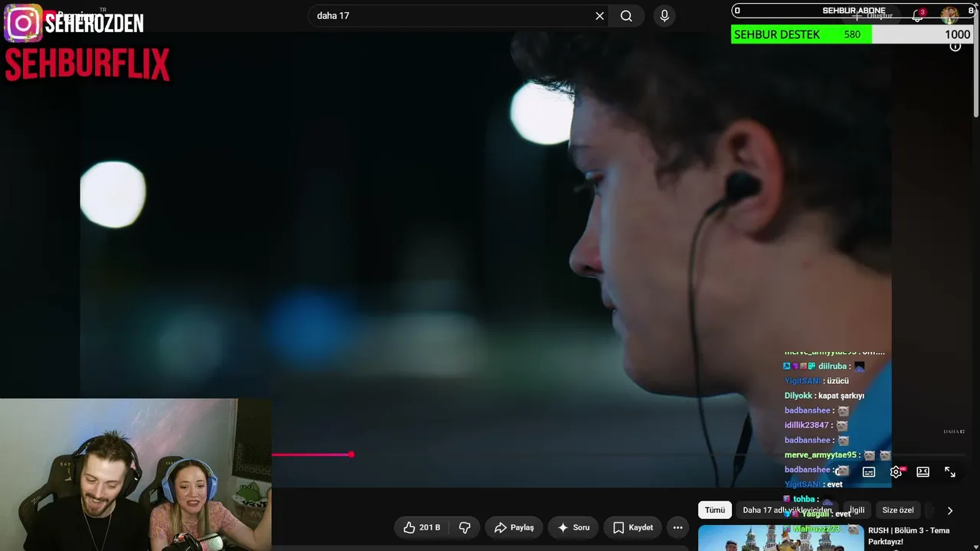980x551 pixels.
Task: Select the İlgili filter chip
Action: (856, 510)
